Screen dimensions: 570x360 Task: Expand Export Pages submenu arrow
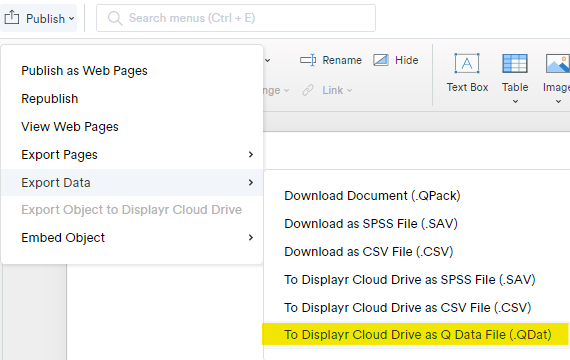pos(250,155)
